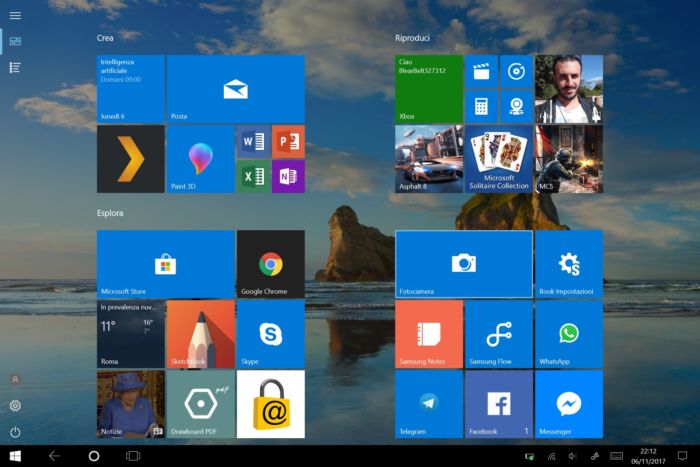The width and height of the screenshot is (700, 467).
Task: Open Wi-Fi network icon in tray
Action: tap(552, 456)
